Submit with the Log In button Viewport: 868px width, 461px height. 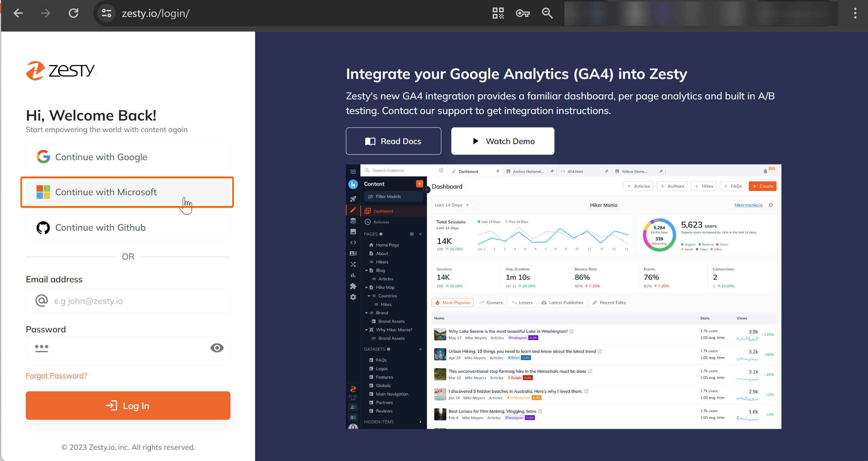128,406
